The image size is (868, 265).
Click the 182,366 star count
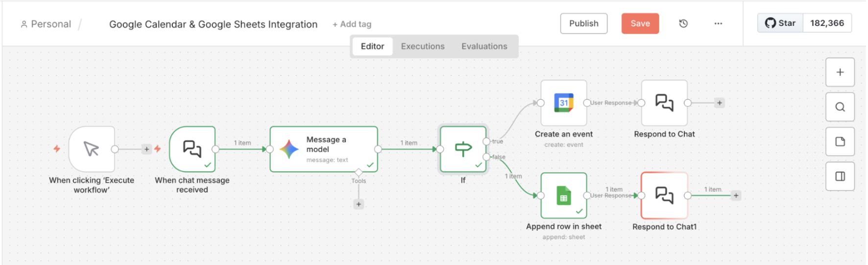coord(827,23)
